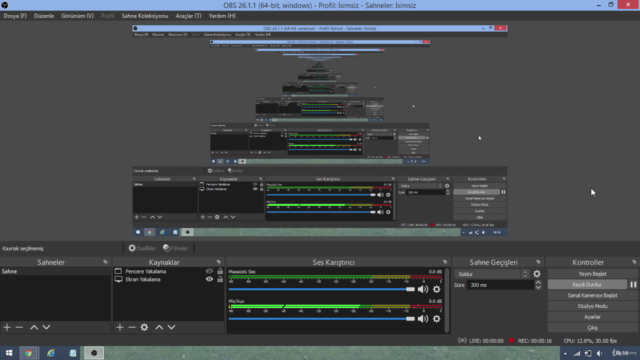Pop out the Kaynaklar dock panel
Image resolution: width=640 pixels, height=360 pixels.
[219, 262]
